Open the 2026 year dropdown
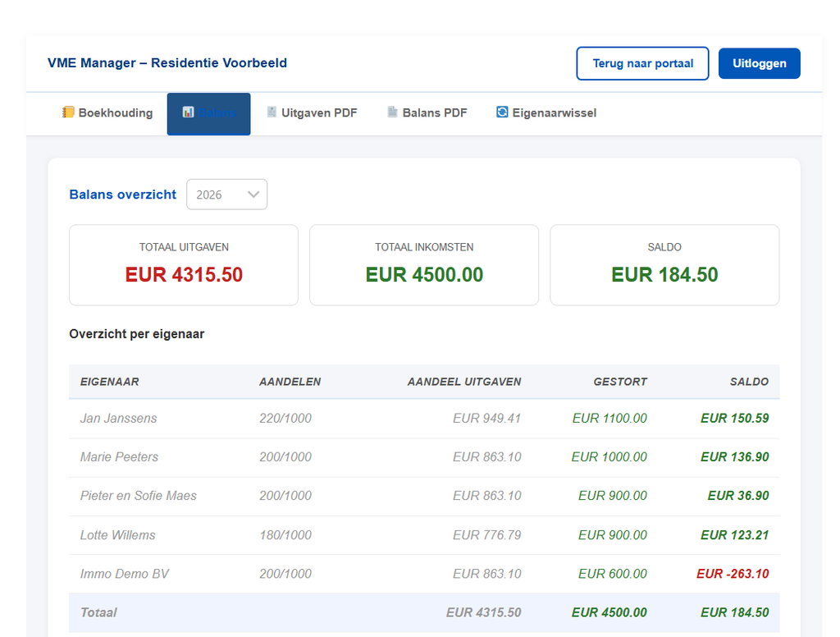The height and width of the screenshot is (637, 840). pyautogui.click(x=226, y=195)
